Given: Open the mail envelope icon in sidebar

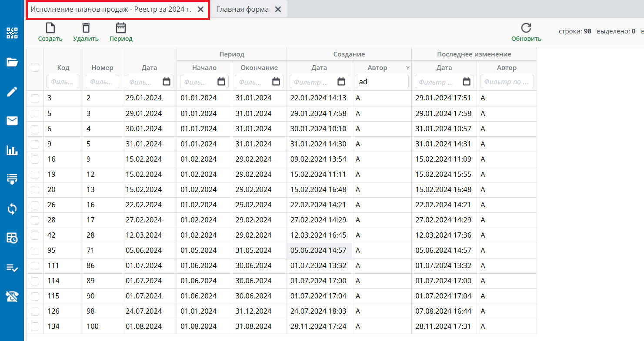Looking at the screenshot, I should pos(12,121).
